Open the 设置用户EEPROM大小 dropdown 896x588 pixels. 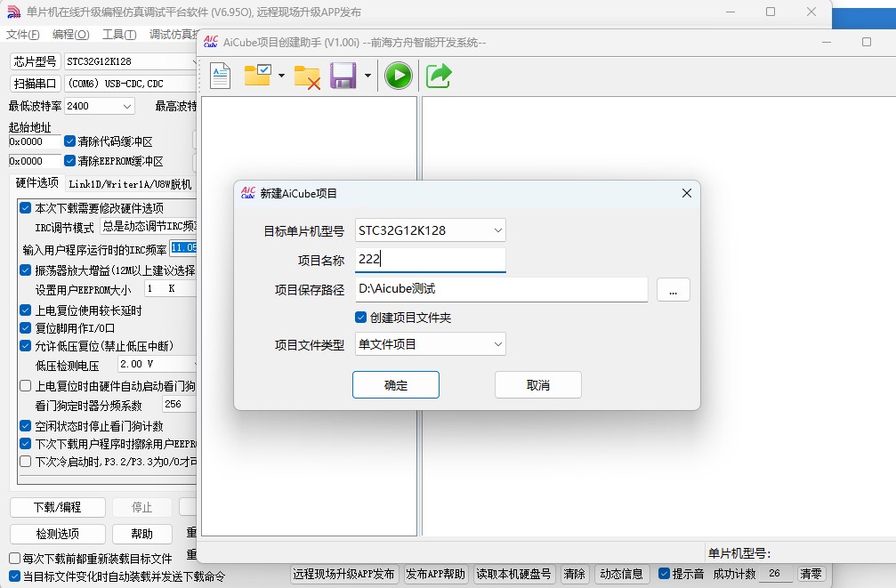click(x=170, y=288)
